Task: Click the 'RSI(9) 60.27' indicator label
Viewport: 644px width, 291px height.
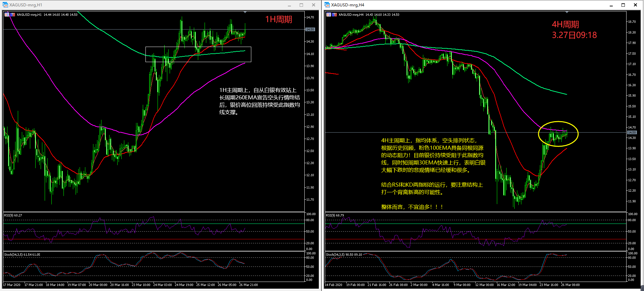Action: (x=13, y=215)
